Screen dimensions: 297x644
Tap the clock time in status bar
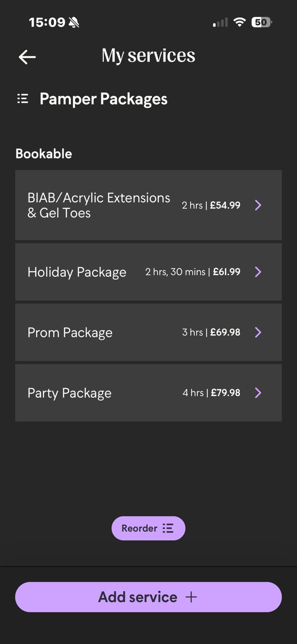click(47, 22)
